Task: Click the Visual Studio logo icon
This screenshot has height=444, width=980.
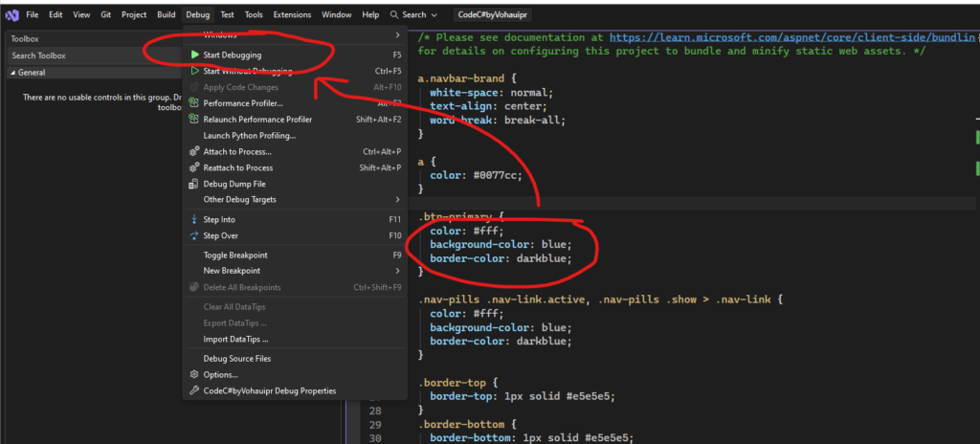Action: 12,15
